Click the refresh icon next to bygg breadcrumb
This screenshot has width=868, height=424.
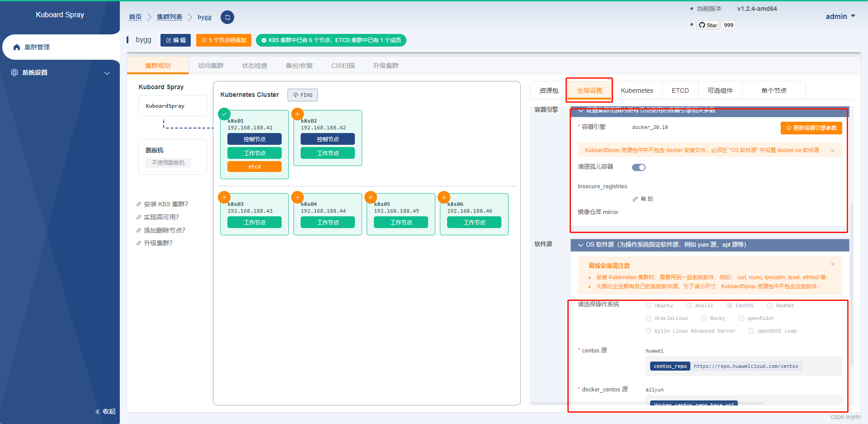coord(227,17)
